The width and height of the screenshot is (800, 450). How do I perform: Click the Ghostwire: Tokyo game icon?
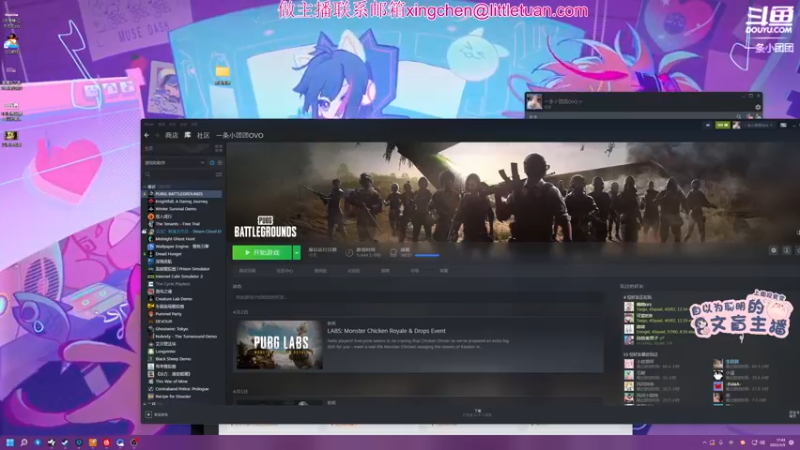[151, 329]
